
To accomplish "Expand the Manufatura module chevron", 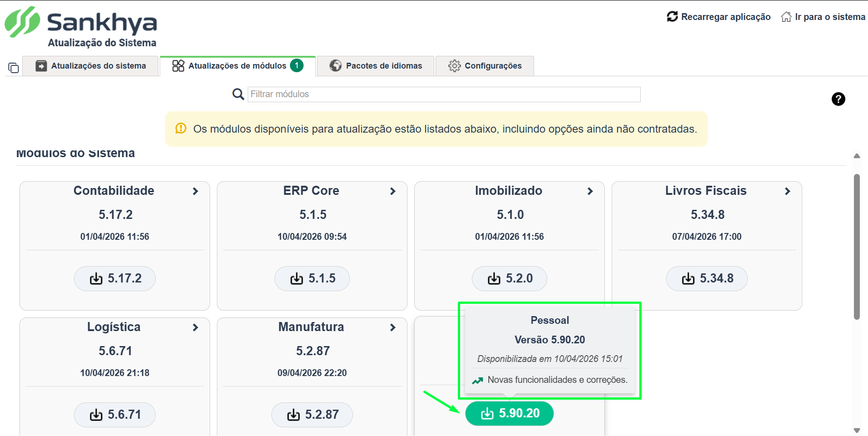I will pos(393,327).
